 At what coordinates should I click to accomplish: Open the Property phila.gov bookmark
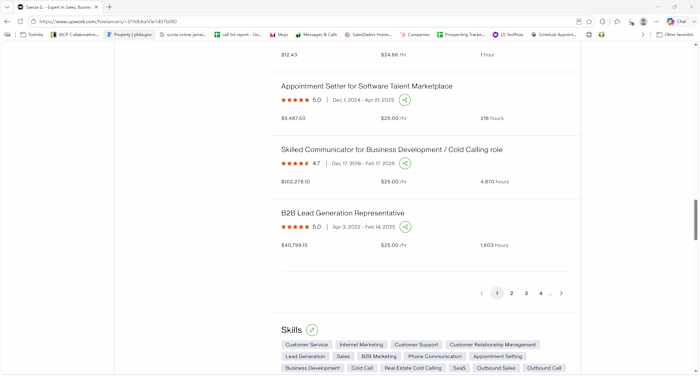129,34
